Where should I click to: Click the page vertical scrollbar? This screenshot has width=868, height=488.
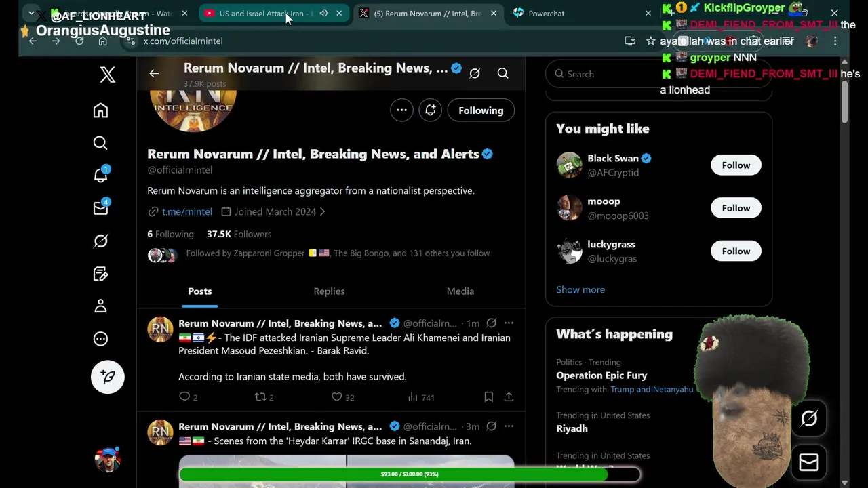click(844, 102)
